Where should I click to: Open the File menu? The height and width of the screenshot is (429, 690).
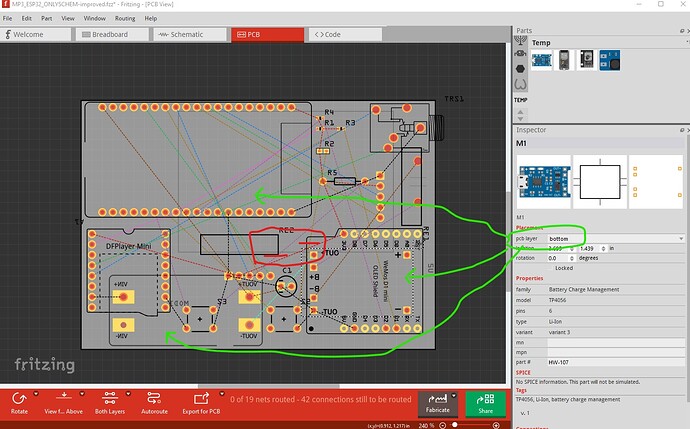(x=7, y=18)
